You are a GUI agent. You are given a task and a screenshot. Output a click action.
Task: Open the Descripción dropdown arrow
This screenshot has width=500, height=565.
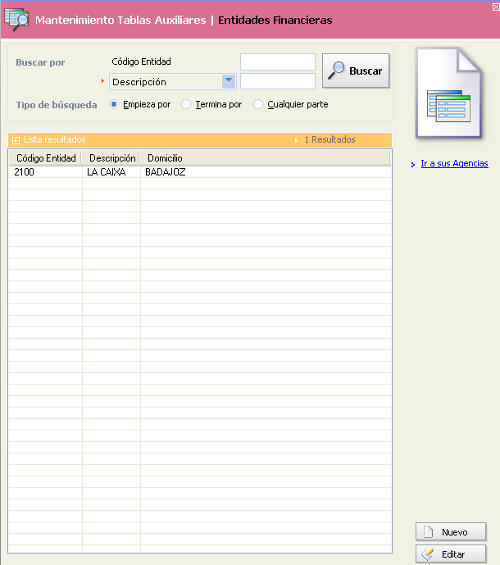(229, 81)
